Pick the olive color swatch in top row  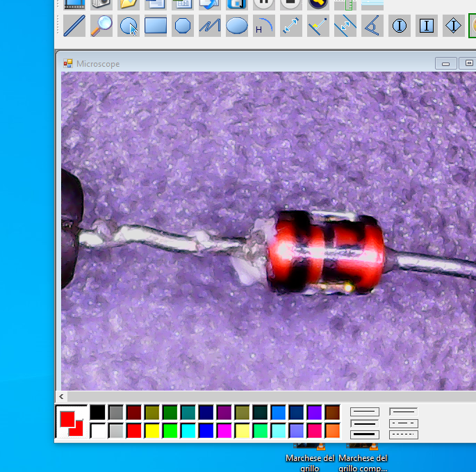pyautogui.click(x=151, y=412)
